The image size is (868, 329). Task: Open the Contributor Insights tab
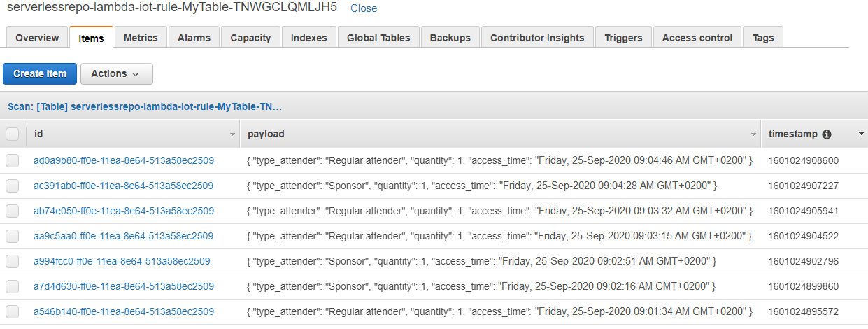(x=537, y=38)
